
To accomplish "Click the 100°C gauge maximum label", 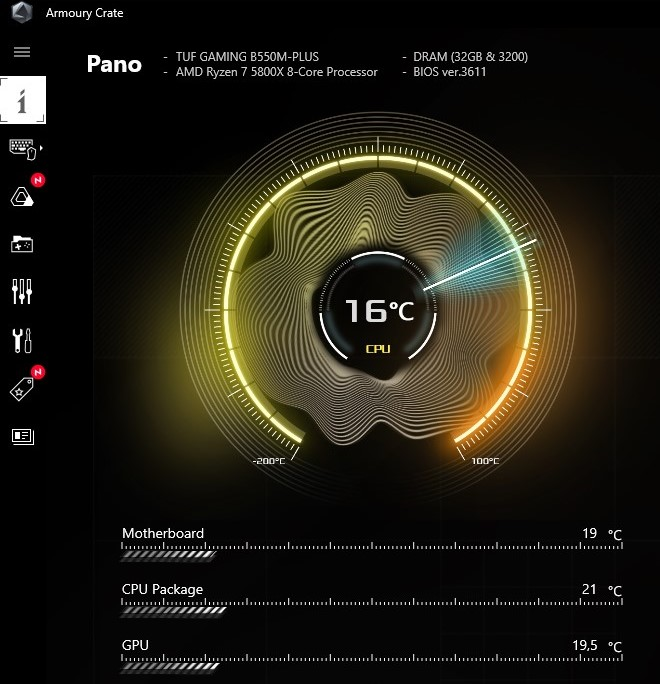I will [x=485, y=461].
